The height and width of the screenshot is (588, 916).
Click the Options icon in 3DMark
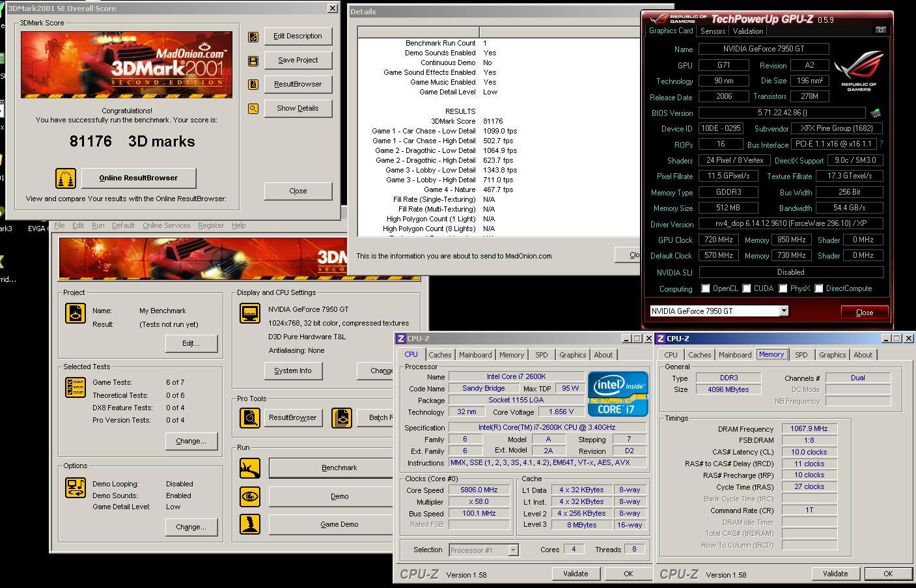pyautogui.click(x=76, y=488)
